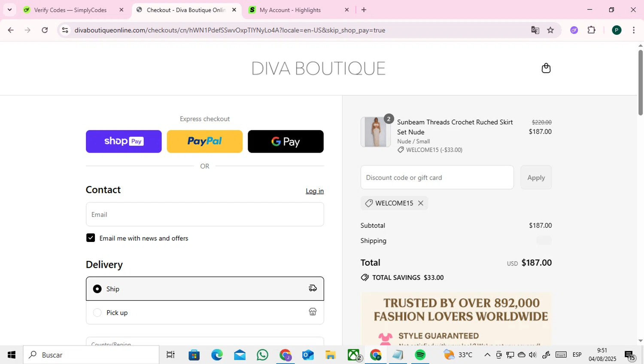Open the volume speaker control

[533, 355]
